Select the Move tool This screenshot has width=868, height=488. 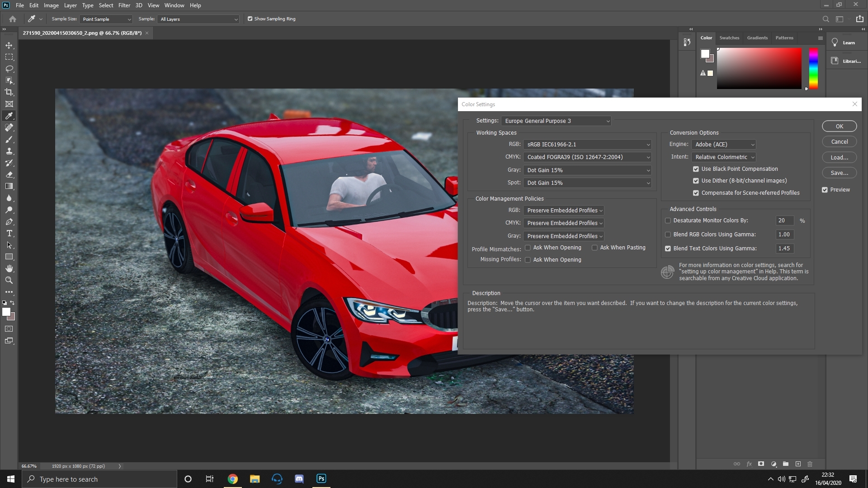click(9, 46)
